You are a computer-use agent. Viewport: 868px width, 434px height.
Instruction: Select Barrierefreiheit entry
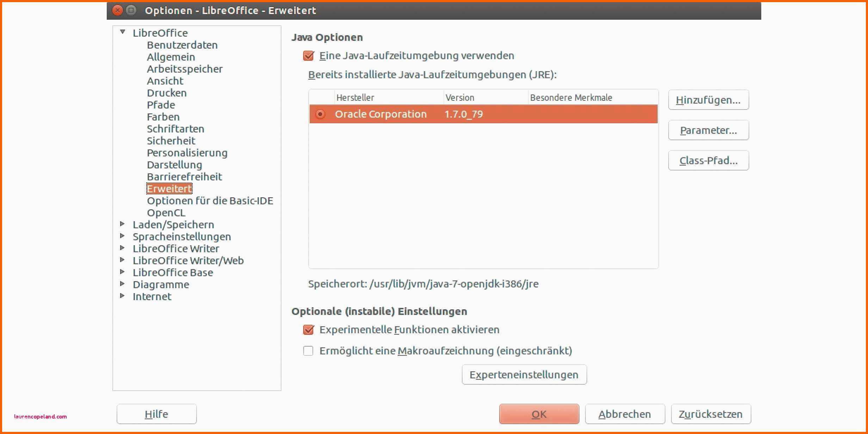tap(184, 177)
